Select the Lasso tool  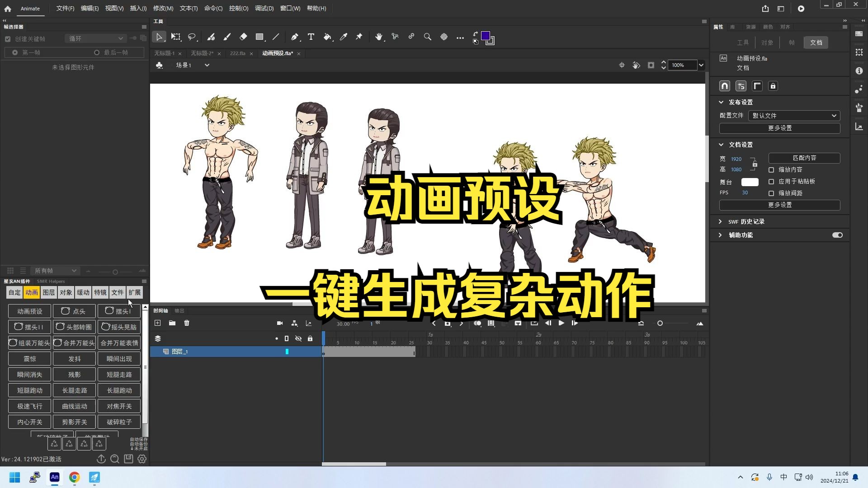[x=193, y=37]
